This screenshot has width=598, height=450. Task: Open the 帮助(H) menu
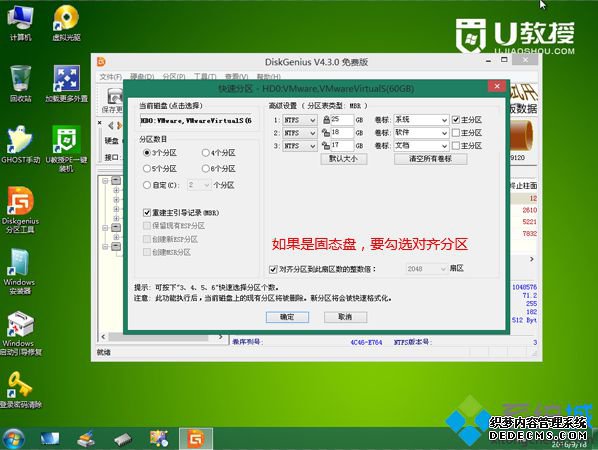(268, 77)
